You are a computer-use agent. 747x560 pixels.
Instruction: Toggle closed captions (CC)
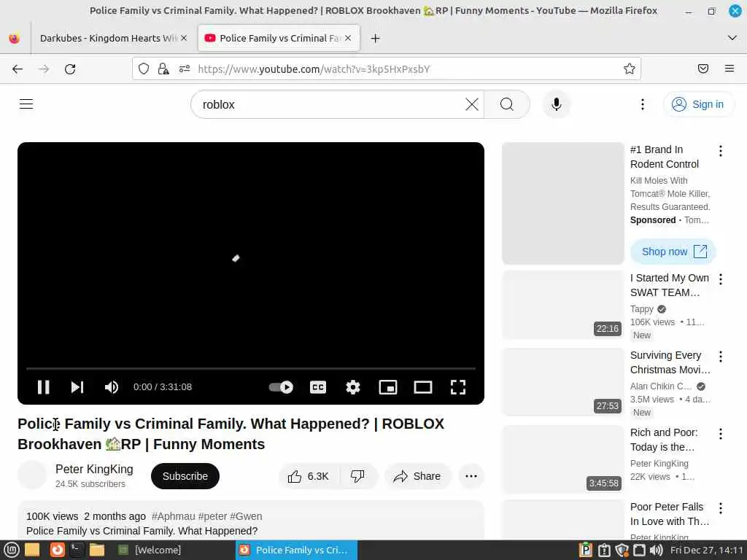pyautogui.click(x=318, y=387)
